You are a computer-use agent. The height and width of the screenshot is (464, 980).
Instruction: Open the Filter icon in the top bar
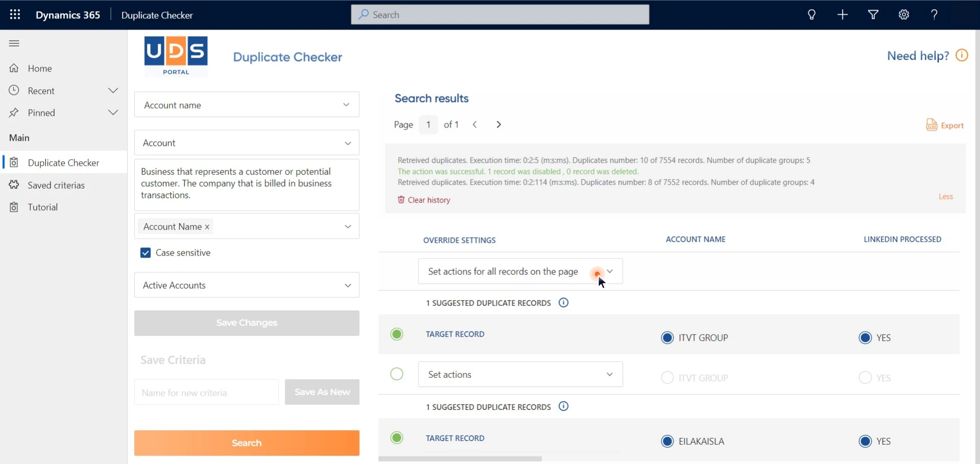[873, 15]
